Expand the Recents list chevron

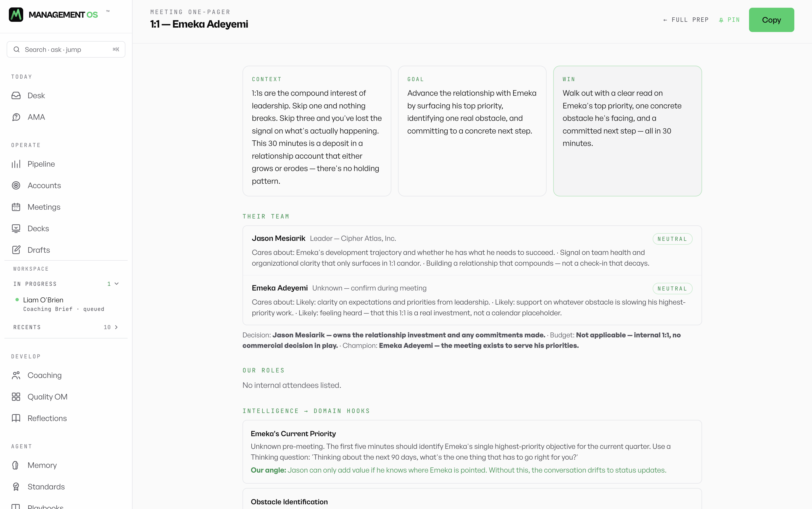[116, 327]
